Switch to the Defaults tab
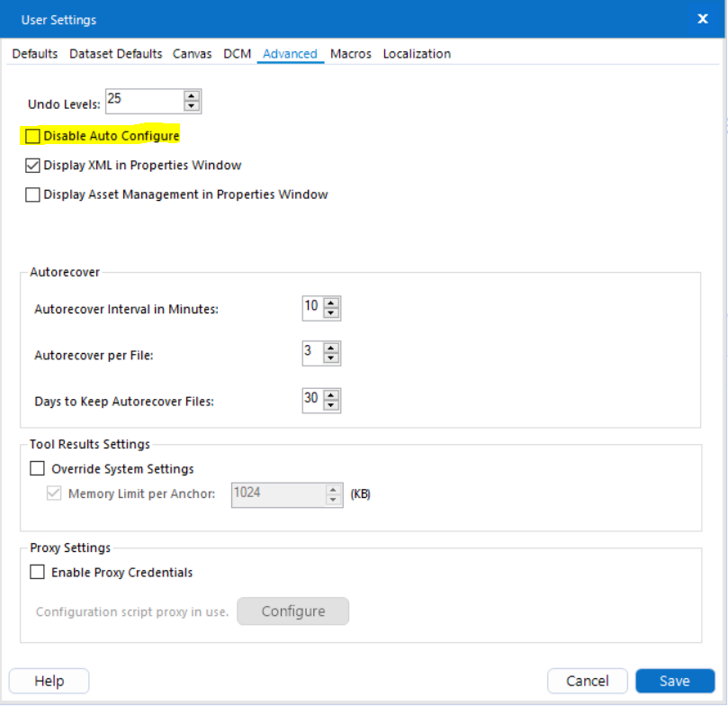The width and height of the screenshot is (728, 706). (x=35, y=54)
